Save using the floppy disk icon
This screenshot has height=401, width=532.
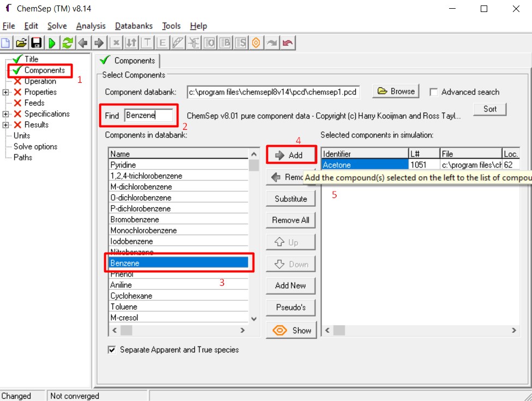[37, 43]
